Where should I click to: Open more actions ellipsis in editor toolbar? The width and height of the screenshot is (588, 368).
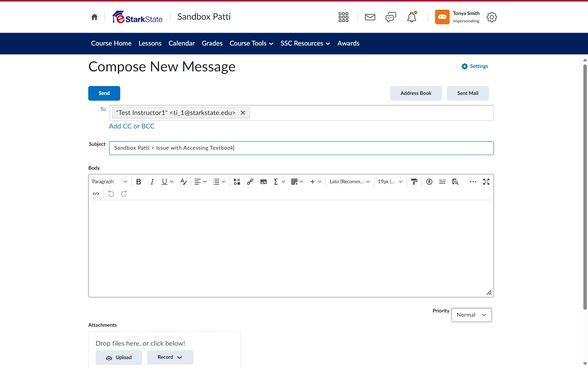[x=473, y=182]
